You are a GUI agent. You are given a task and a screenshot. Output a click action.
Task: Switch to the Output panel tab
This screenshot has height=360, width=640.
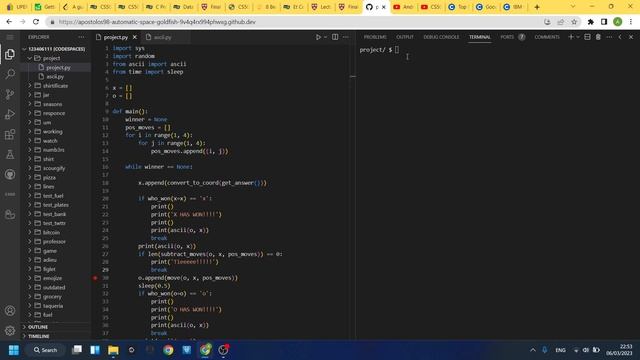[x=404, y=37]
